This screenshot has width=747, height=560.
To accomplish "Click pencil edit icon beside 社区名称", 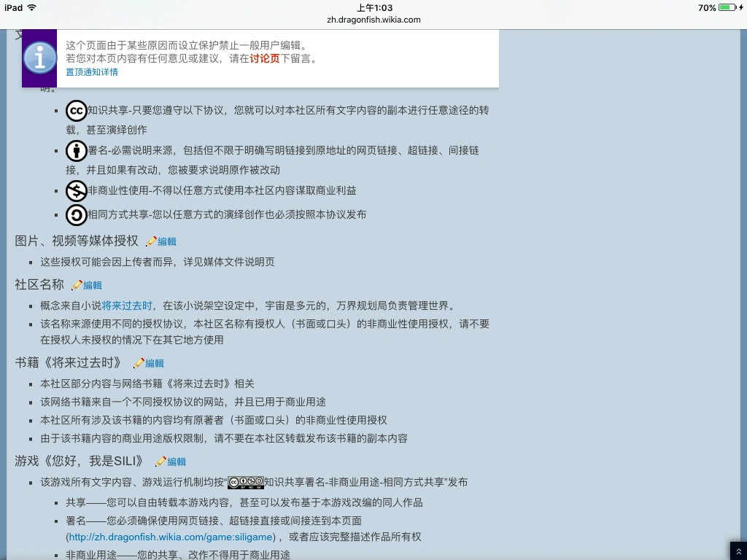I will 77,285.
